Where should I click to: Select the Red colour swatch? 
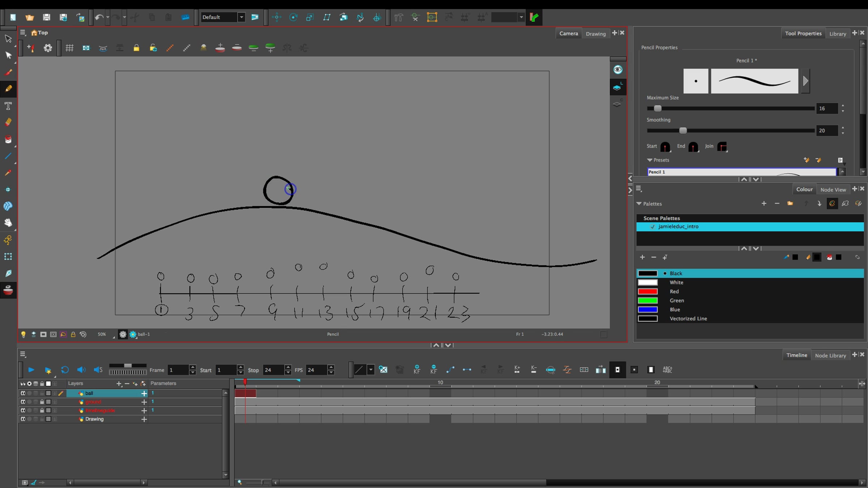[647, 291]
